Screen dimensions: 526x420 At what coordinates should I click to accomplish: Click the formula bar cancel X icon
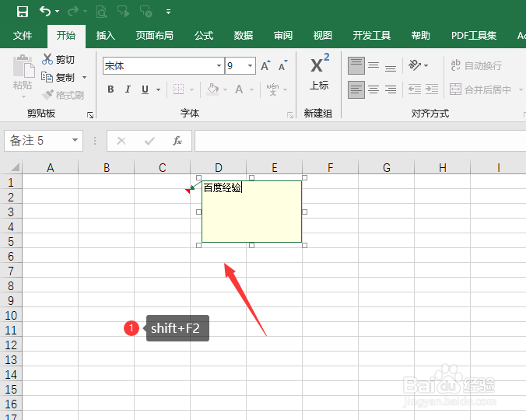click(x=121, y=141)
